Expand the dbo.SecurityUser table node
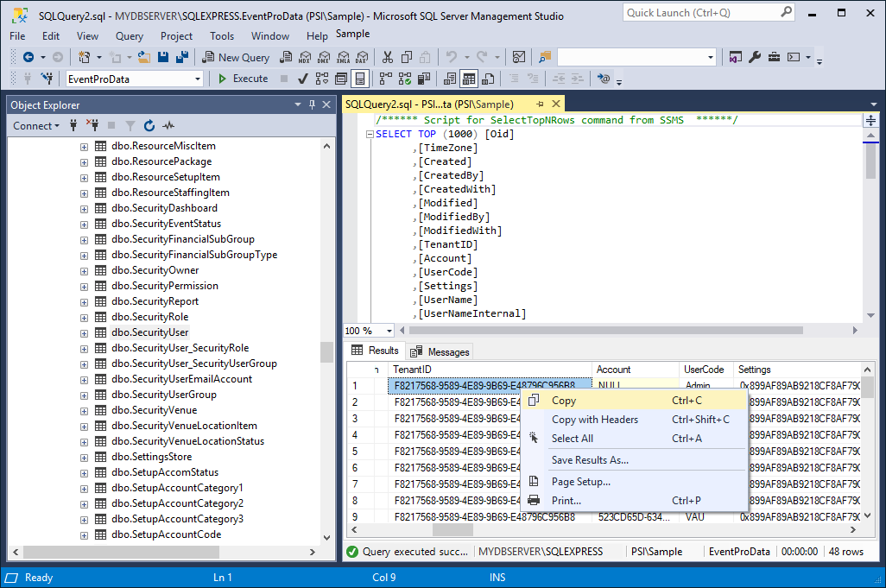886x588 pixels. point(84,333)
